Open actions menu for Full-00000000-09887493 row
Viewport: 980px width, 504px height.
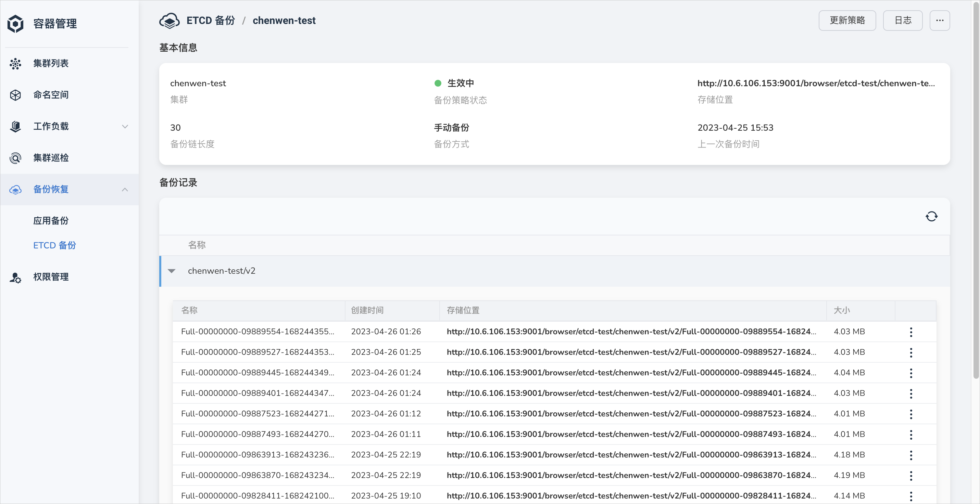(911, 435)
